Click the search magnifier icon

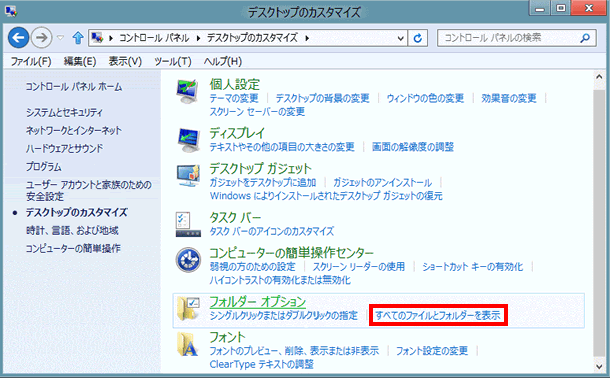pyautogui.click(x=585, y=38)
